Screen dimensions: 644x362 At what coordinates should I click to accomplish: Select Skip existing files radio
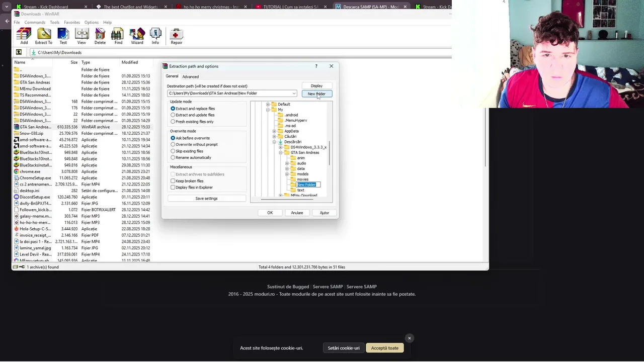coord(173,151)
